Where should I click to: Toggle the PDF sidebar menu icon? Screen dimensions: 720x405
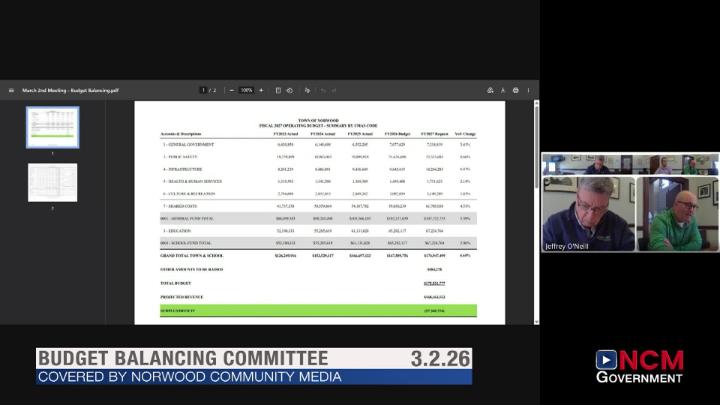(x=11, y=90)
